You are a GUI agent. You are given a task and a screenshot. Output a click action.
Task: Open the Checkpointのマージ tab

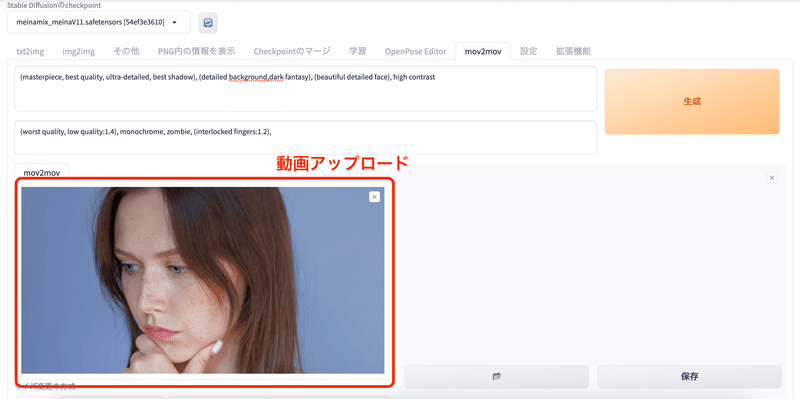[292, 51]
